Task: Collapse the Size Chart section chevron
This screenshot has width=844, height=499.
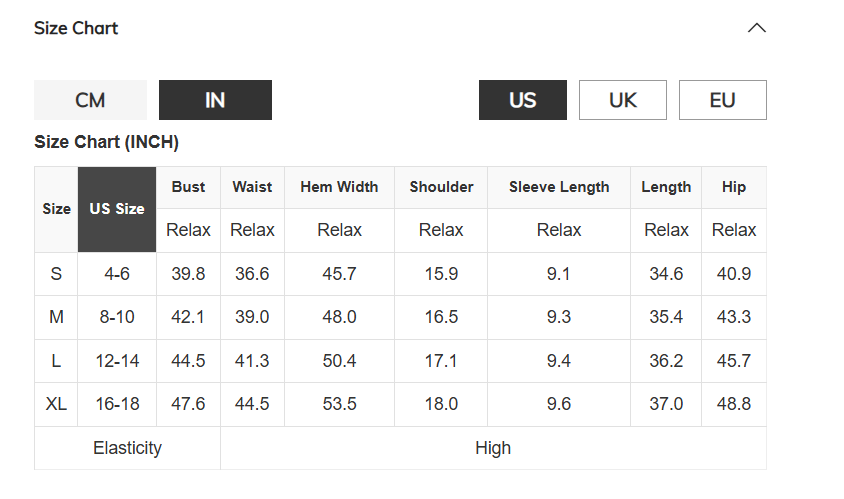Action: (x=756, y=28)
